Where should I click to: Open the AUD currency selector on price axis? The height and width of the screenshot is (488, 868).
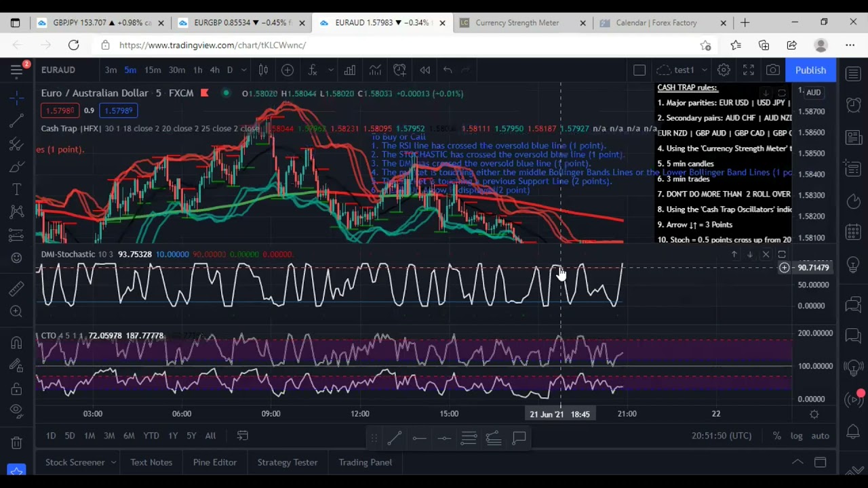click(x=813, y=92)
